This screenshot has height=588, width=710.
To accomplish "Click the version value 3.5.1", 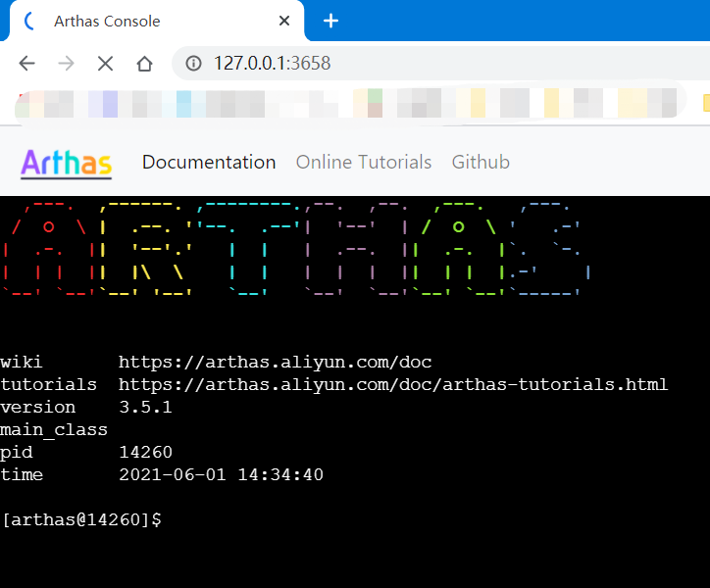I will point(145,407).
